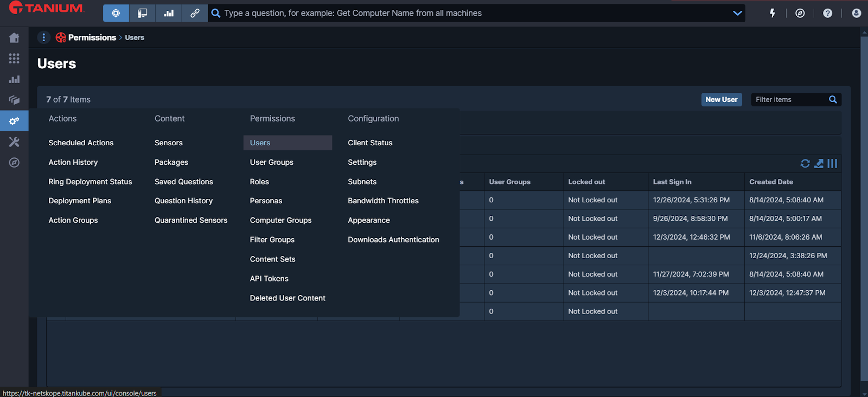Open the help question mark icon
This screenshot has height=397, width=868.
[827, 13]
